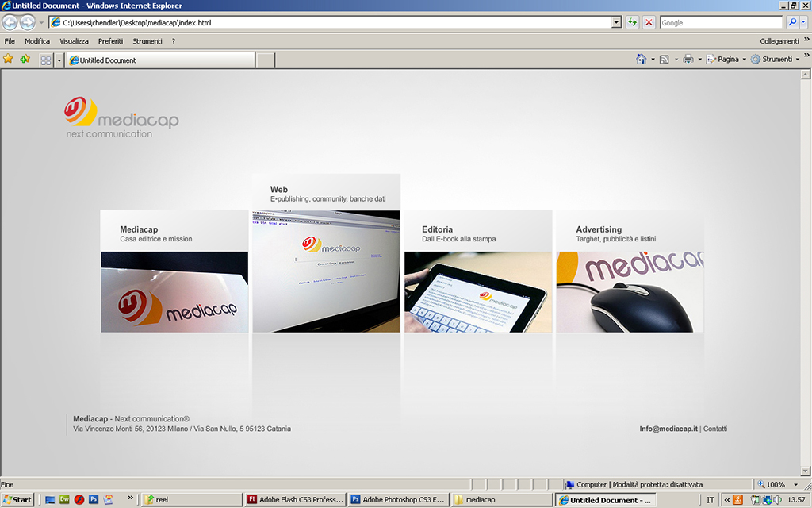This screenshot has width=812, height=508.
Task: Click the RSS feeds icon
Action: tap(664, 59)
